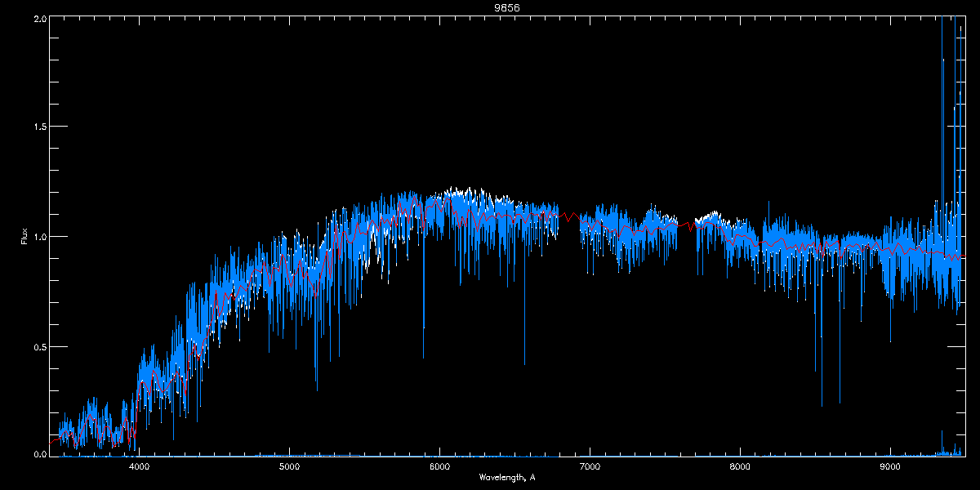Viewport: 980px width, 490px height.
Task: Click the bottom of the absorption line near 6560 Å
Action: coord(524,363)
